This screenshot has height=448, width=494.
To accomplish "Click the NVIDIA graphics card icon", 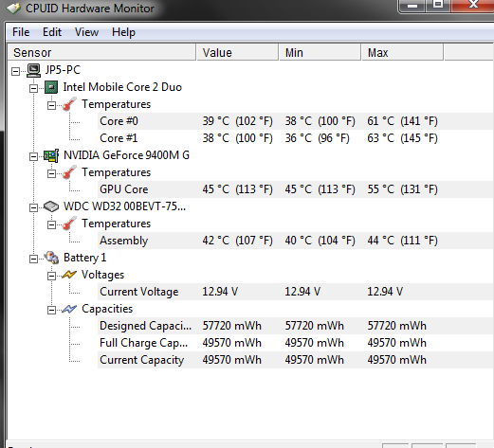I will [51, 155].
